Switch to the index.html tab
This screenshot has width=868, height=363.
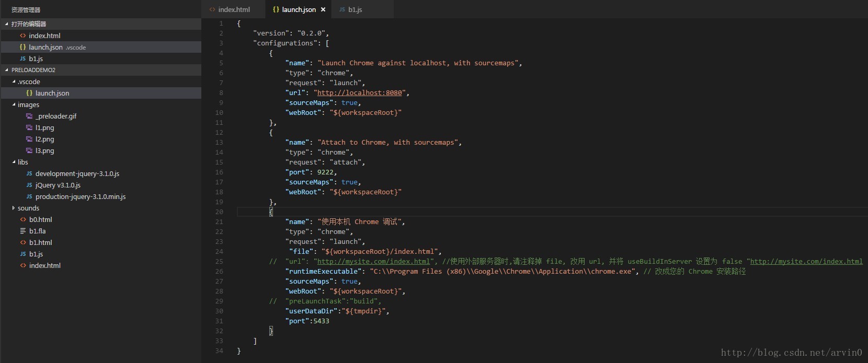234,9
